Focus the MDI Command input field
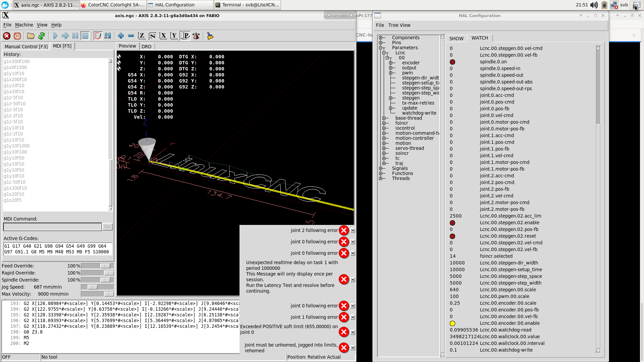 pyautogui.click(x=52, y=227)
